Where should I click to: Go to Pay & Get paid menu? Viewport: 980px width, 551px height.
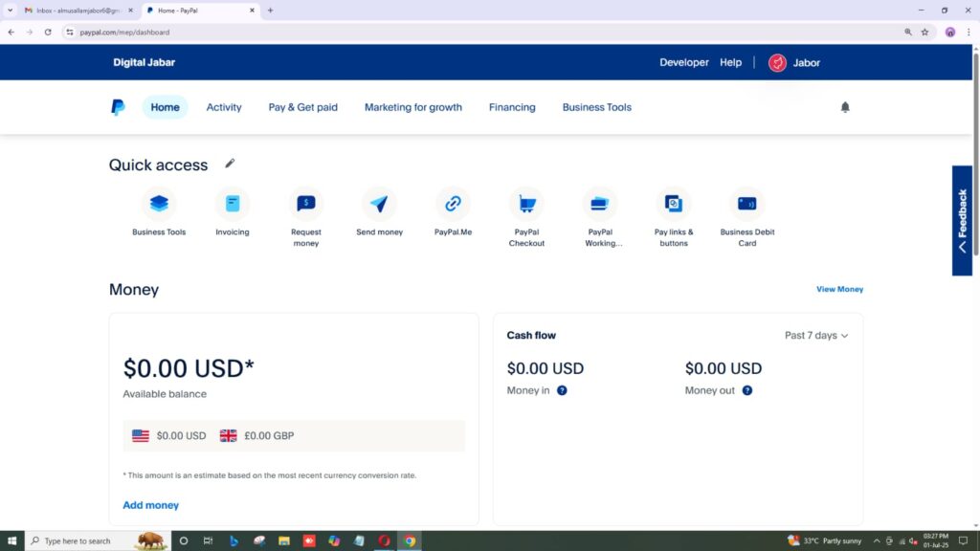[302, 107]
